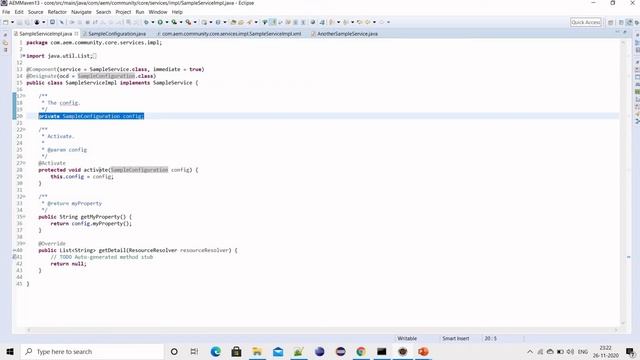Click the 20 : 5 cursor position status
Viewport: 640px width, 360px height.
tap(490, 338)
